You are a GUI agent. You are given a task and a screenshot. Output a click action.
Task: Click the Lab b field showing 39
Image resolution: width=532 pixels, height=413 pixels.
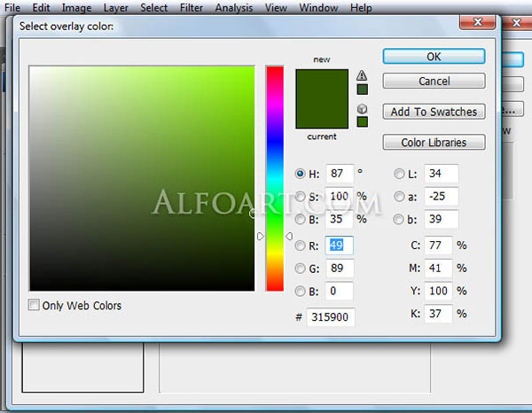point(442,219)
